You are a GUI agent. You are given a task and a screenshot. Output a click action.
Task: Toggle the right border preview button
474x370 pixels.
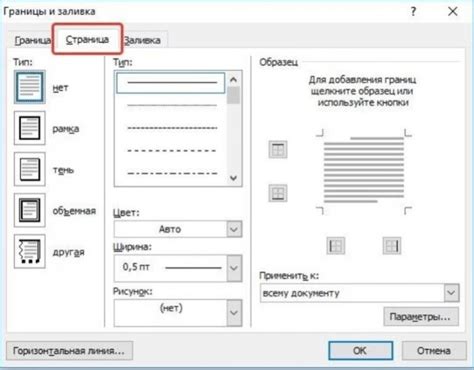pyautogui.click(x=392, y=246)
